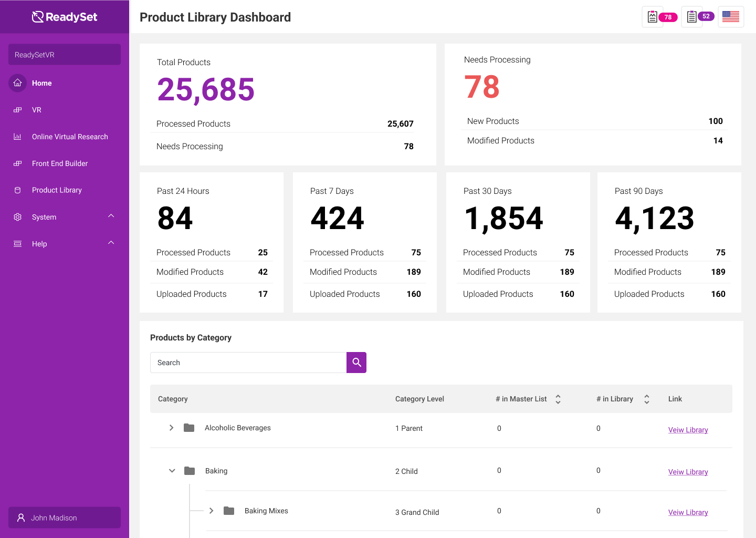Click the Front End Builder icon
This screenshot has height=538, width=756.
[x=17, y=163]
